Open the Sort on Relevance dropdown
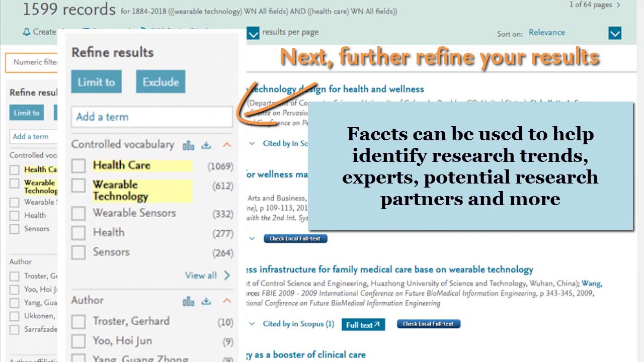Viewport: 644px width, 362px height. 615,33
